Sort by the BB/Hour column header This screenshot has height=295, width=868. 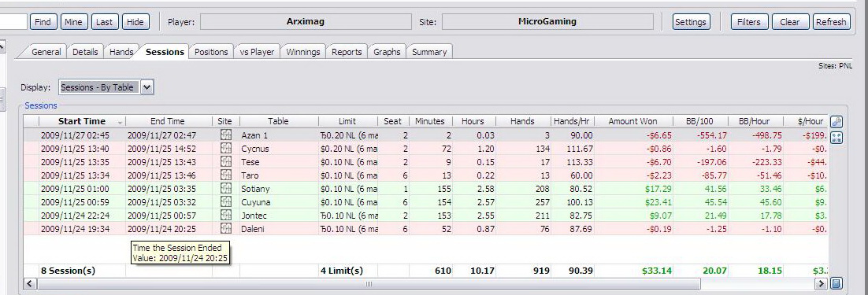[x=755, y=121]
